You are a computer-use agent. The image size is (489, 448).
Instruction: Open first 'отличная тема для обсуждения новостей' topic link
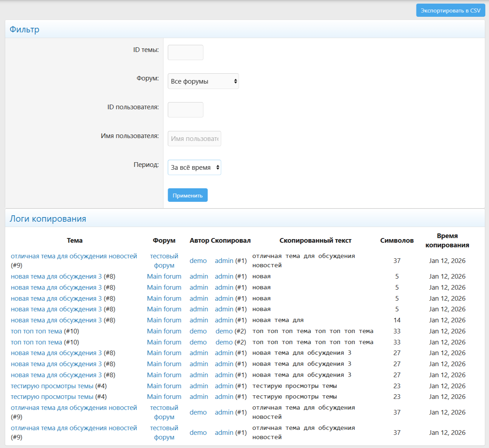click(x=74, y=256)
